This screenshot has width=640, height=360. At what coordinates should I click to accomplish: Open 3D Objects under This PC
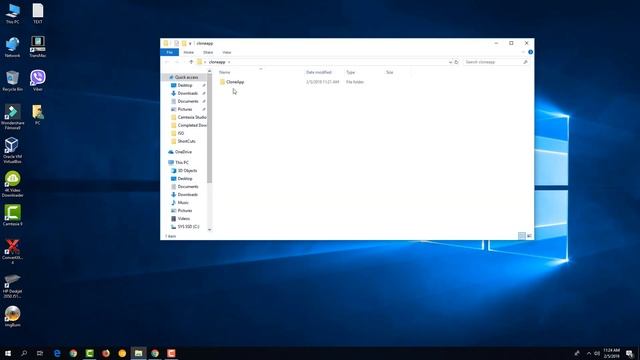(187, 171)
